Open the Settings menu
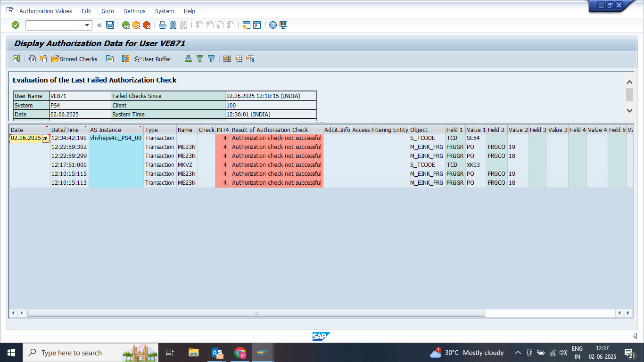The image size is (644, 362). click(134, 11)
